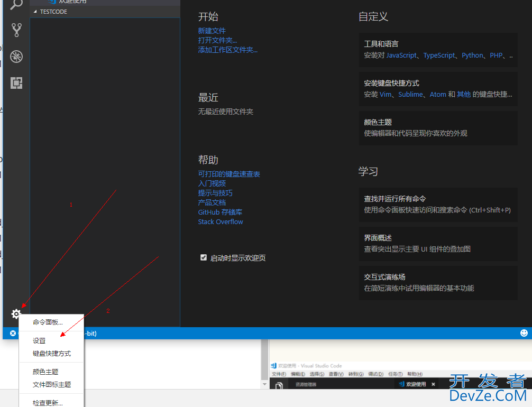Open the 产品文档 link
Viewport: 532px width, 407px height.
coord(212,202)
